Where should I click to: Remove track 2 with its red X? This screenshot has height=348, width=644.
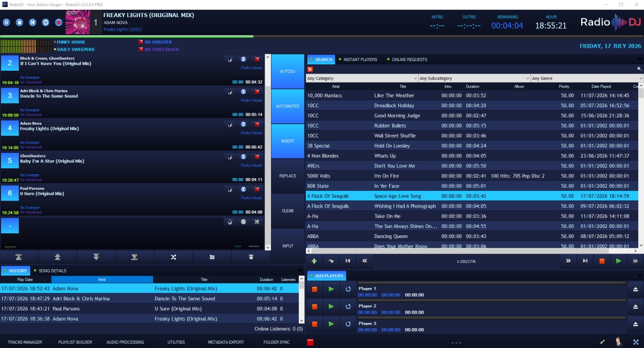(x=257, y=60)
